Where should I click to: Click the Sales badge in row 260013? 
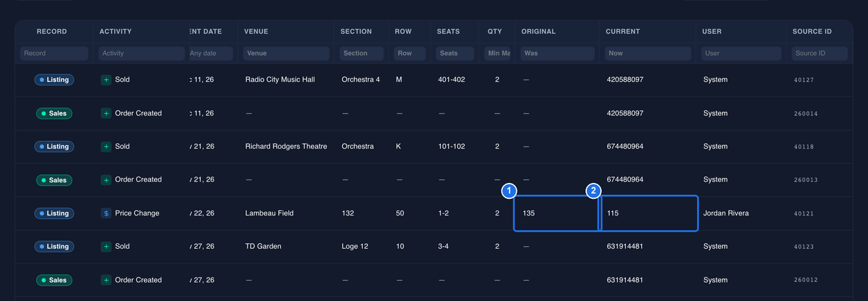click(x=54, y=180)
